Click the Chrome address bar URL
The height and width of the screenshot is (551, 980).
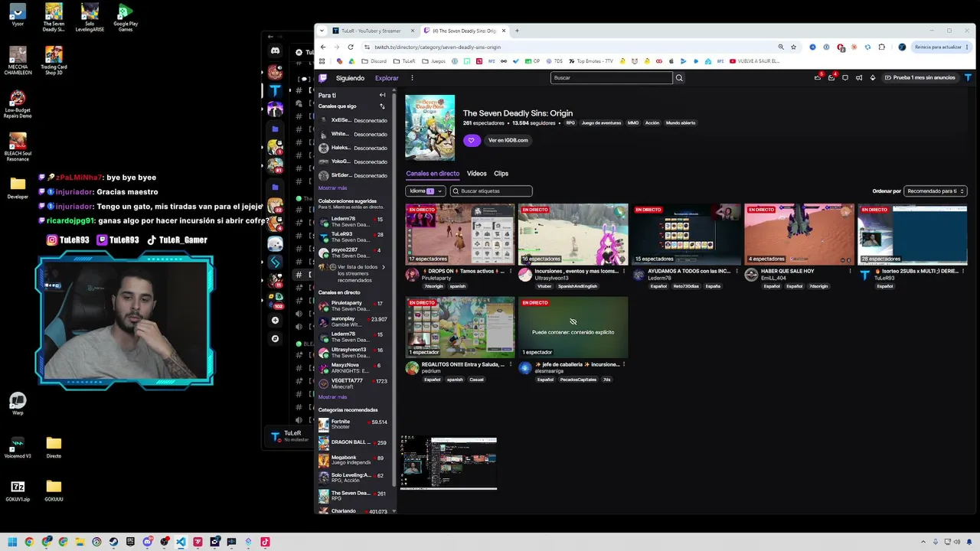click(437, 47)
